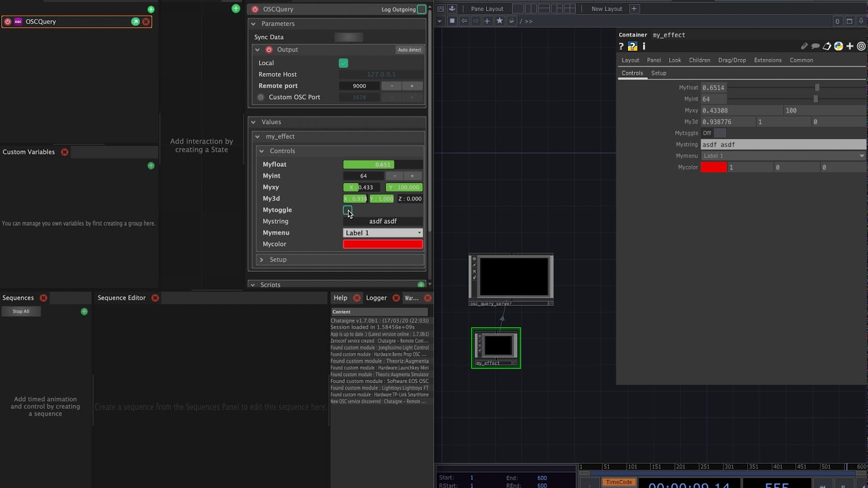
Task: Click the comment bubble icon
Action: click(x=815, y=47)
